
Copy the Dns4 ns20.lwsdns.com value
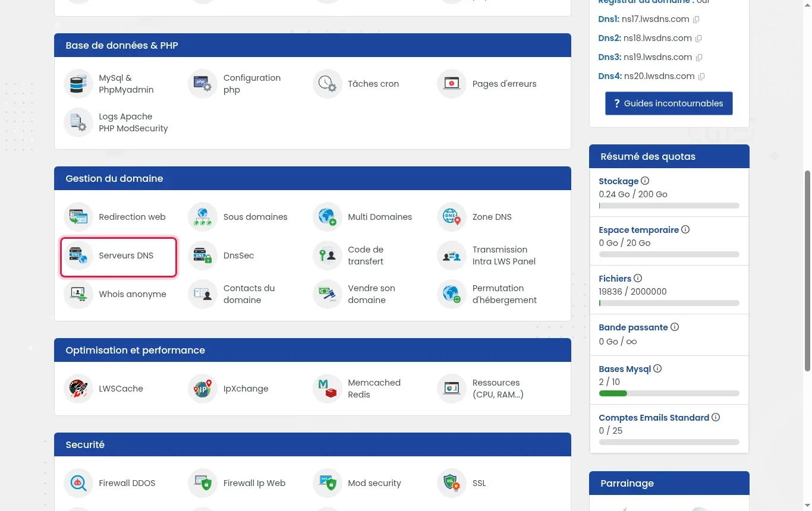tap(701, 77)
